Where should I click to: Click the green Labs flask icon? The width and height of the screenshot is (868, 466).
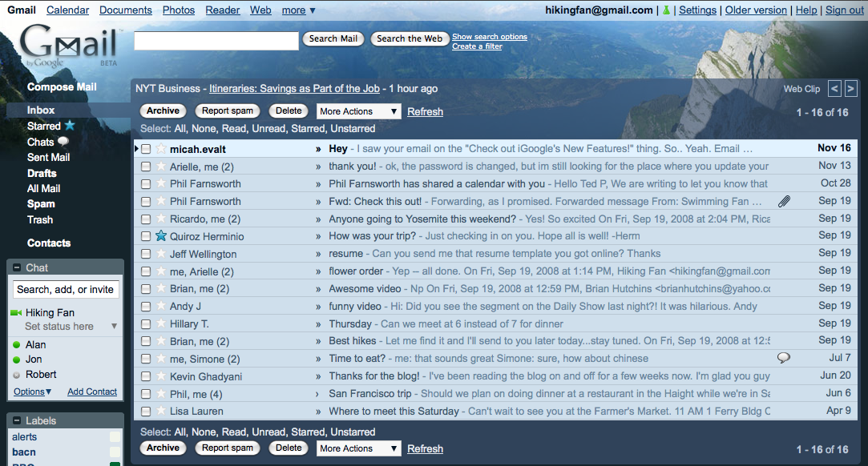click(666, 10)
